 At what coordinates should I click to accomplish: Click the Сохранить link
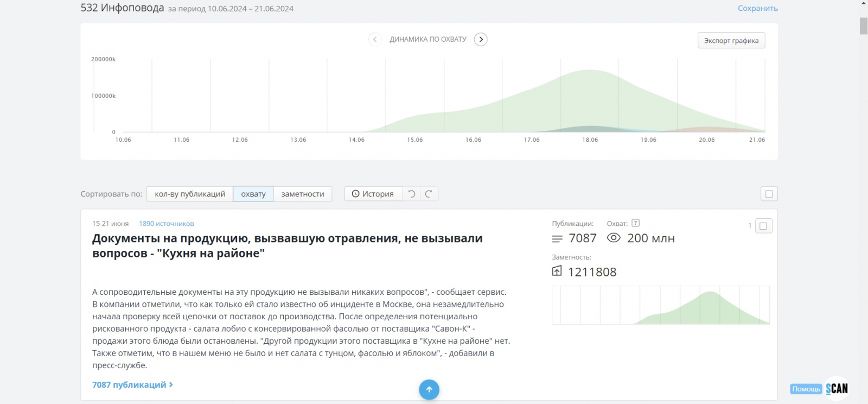tap(757, 8)
